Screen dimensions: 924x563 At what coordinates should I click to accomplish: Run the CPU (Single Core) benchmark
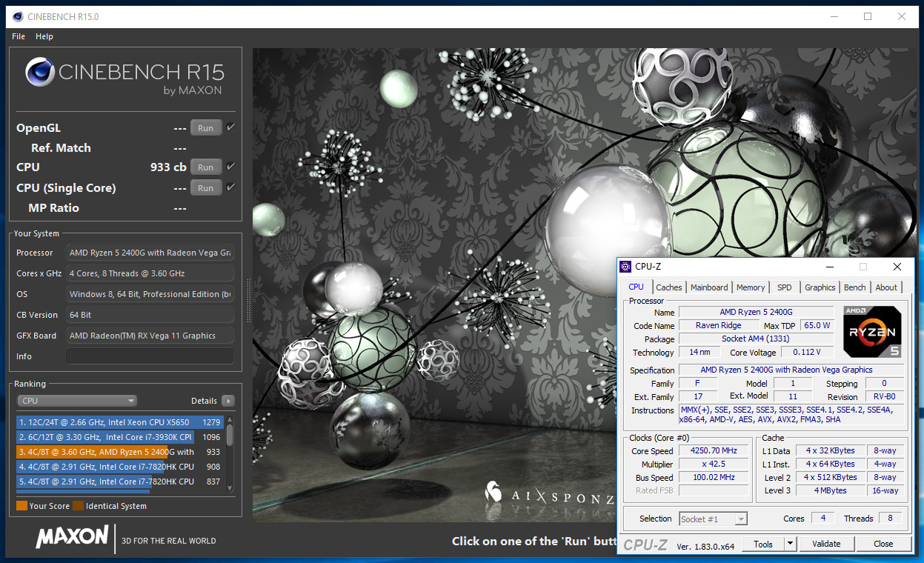coord(206,187)
